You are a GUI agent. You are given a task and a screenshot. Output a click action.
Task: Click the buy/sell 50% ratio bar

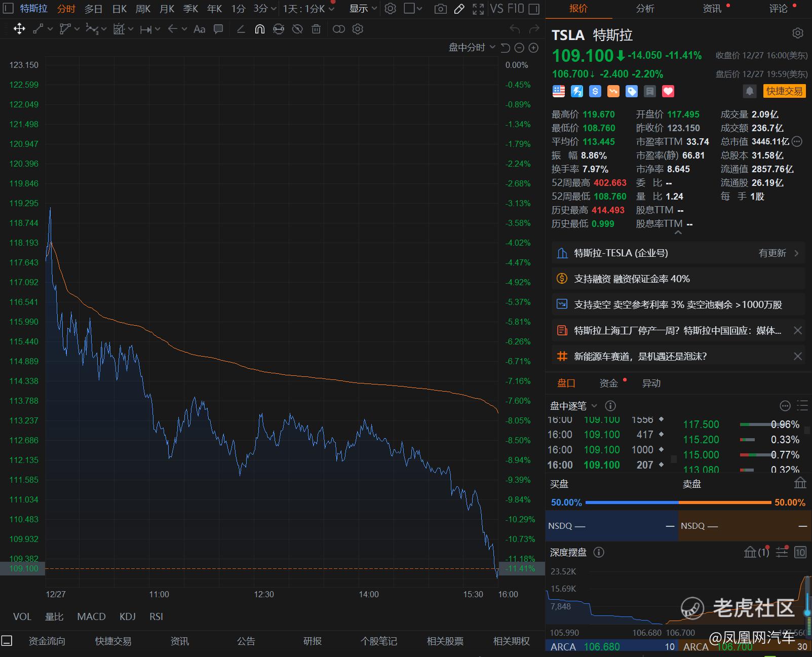[678, 503]
